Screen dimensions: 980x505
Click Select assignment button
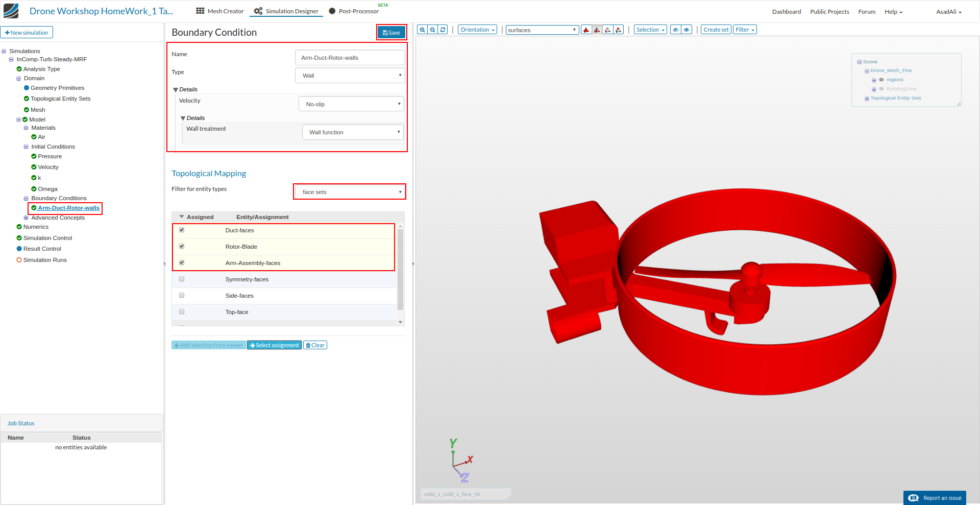[275, 345]
